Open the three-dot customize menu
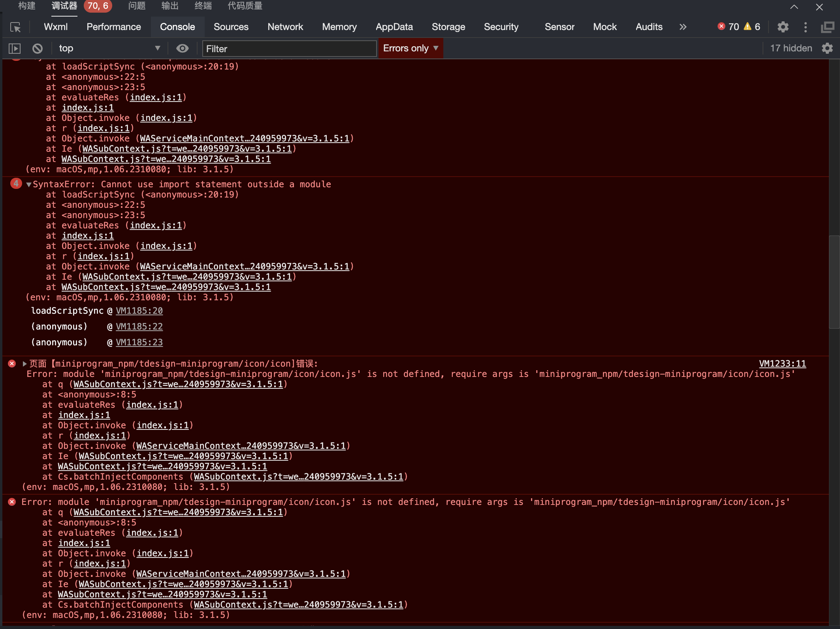The width and height of the screenshot is (840, 629). point(805,27)
